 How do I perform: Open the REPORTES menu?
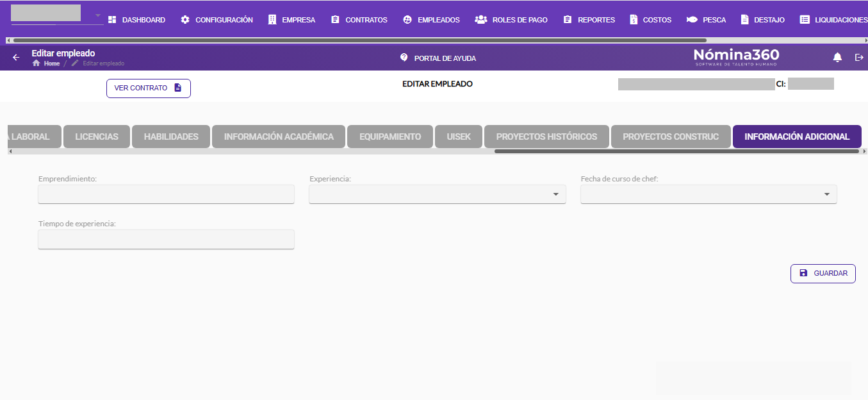(589, 20)
